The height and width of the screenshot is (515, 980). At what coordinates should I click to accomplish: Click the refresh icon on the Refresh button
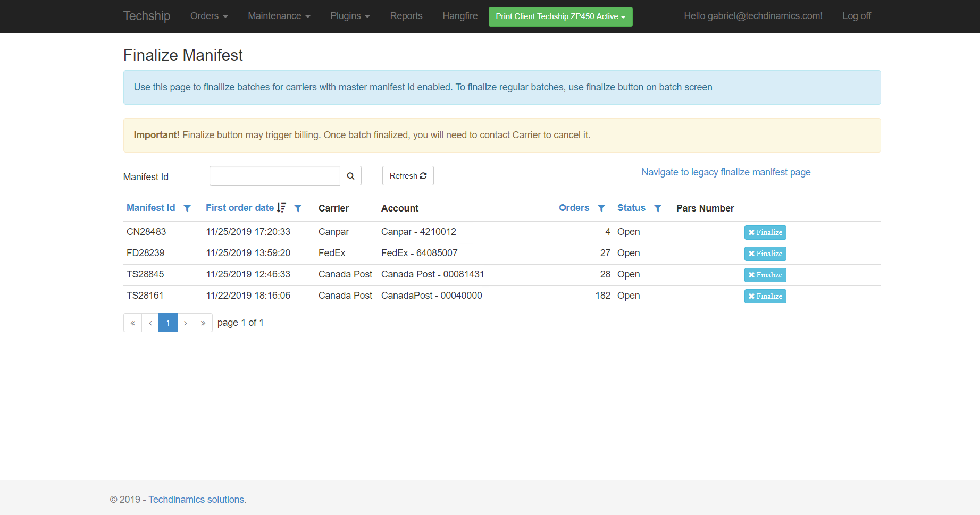tap(423, 175)
